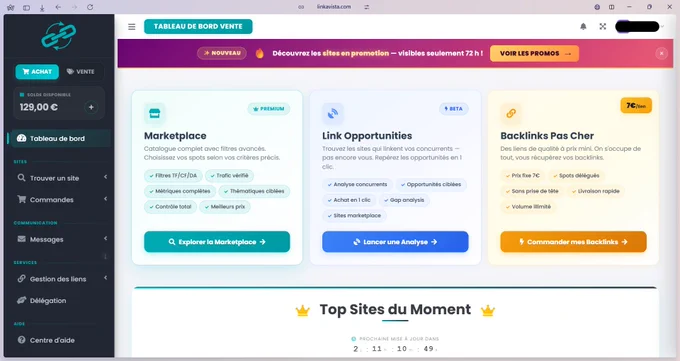Switch to ACHAT mode
This screenshot has height=361, width=680.
pyautogui.click(x=37, y=72)
